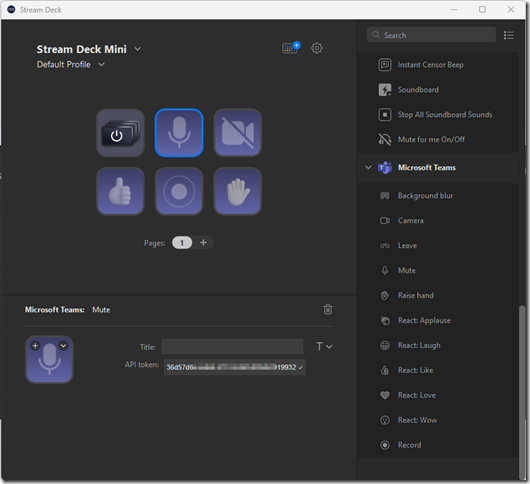Collapse the Microsoft Teams category

point(368,167)
